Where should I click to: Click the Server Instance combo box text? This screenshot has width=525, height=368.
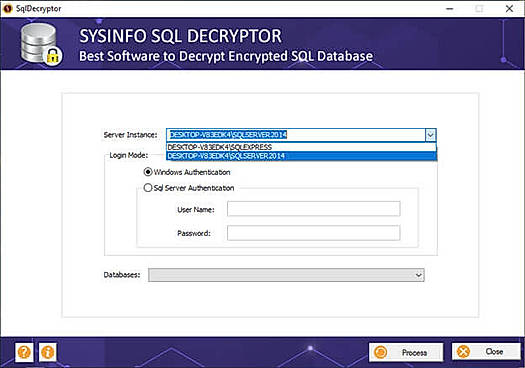(x=229, y=135)
